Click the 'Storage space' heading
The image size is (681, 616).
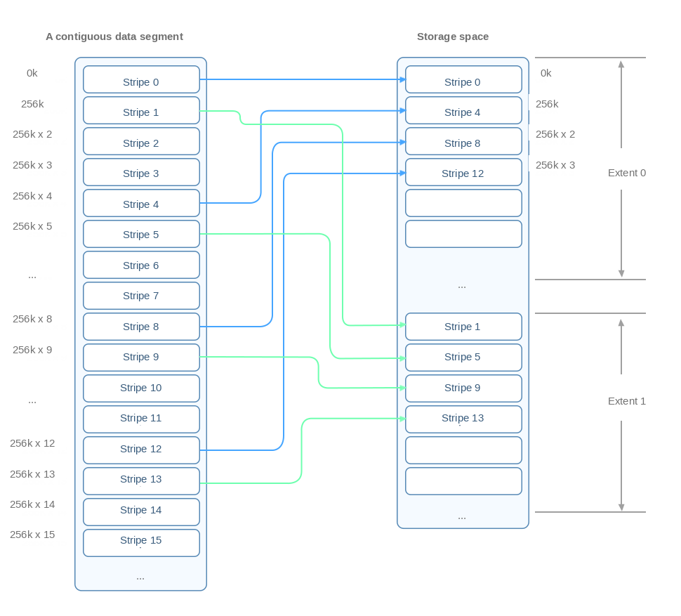point(453,37)
